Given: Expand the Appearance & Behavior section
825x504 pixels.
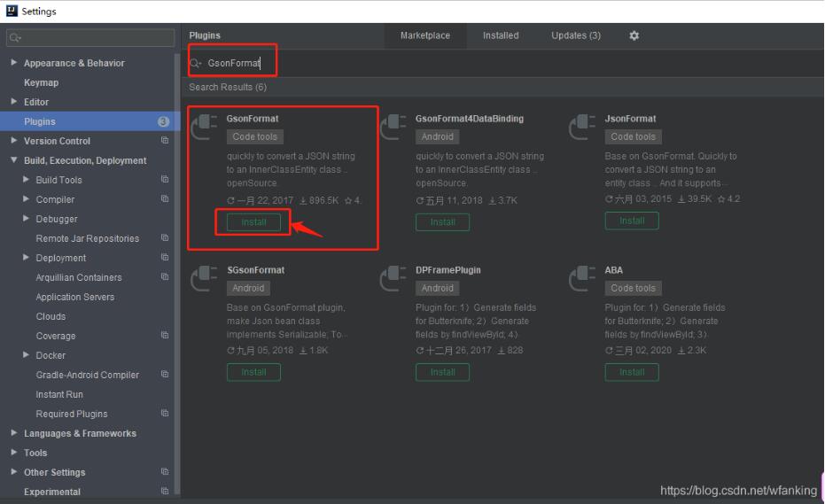Looking at the screenshot, I should pos(13,62).
